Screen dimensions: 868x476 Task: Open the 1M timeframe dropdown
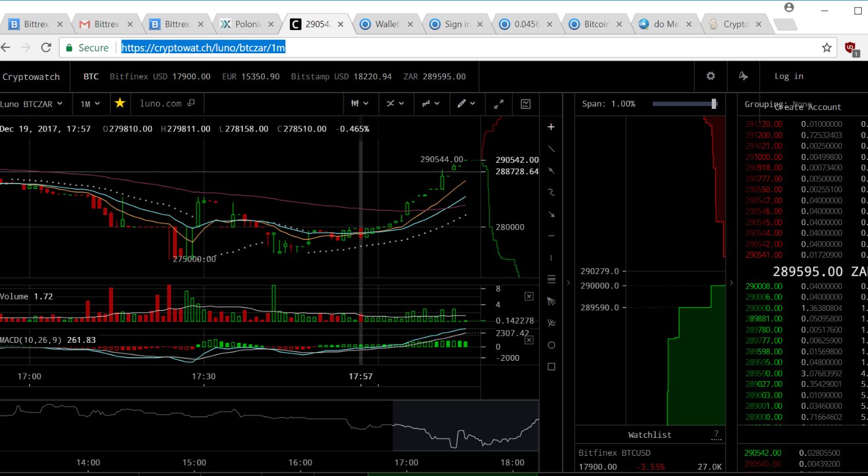coord(90,104)
